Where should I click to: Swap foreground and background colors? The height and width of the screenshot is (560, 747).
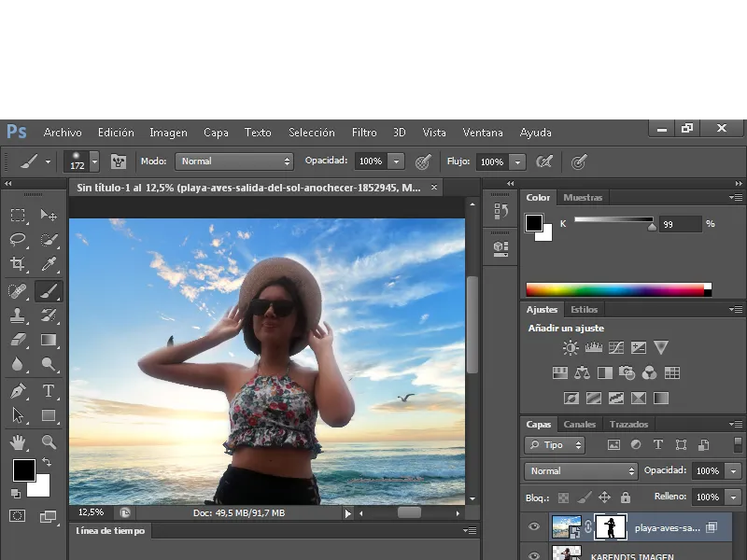pos(47,461)
